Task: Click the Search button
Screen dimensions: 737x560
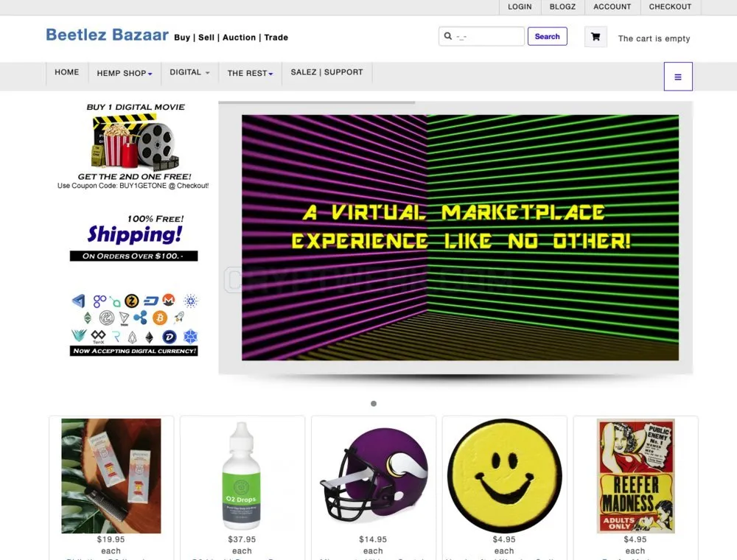Action: coord(547,36)
